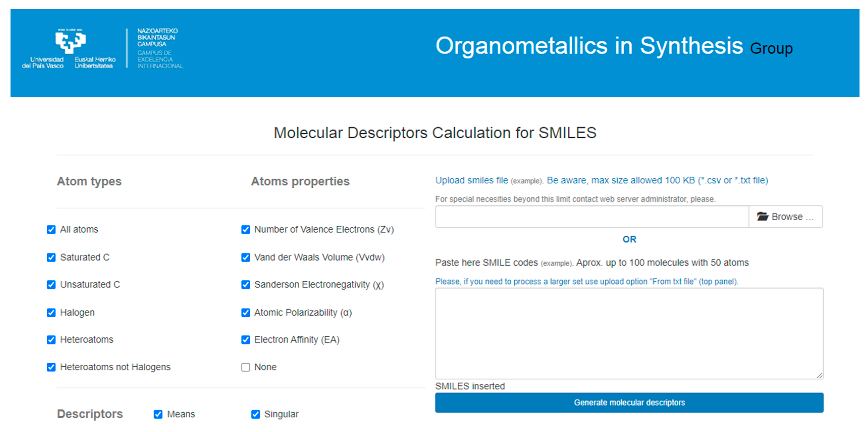Uncheck Sanderson Electronegativity property

click(x=246, y=285)
